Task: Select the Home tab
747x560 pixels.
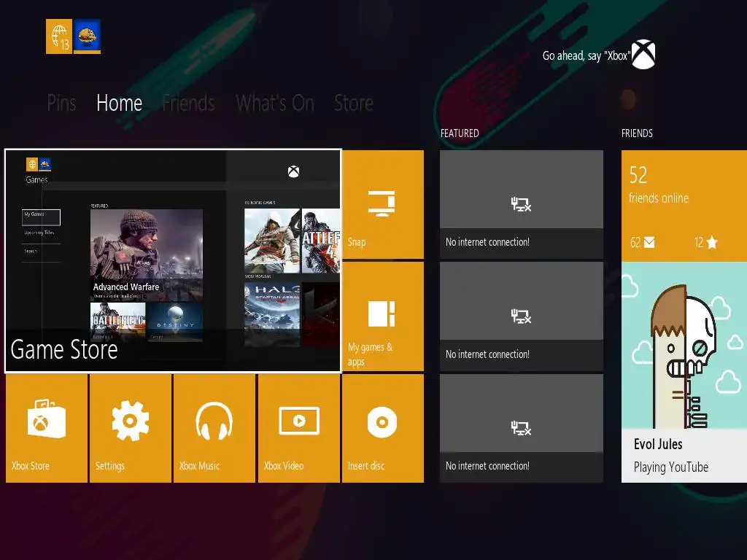Action: click(119, 103)
